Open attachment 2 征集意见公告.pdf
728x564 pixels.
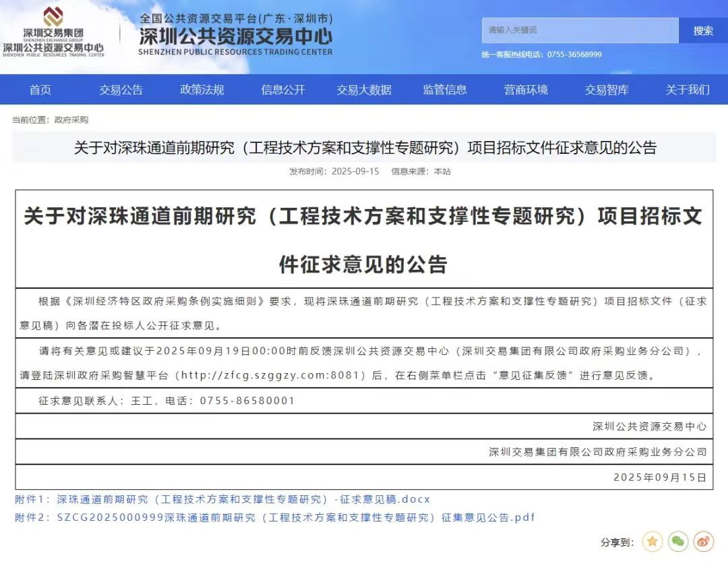295,517
